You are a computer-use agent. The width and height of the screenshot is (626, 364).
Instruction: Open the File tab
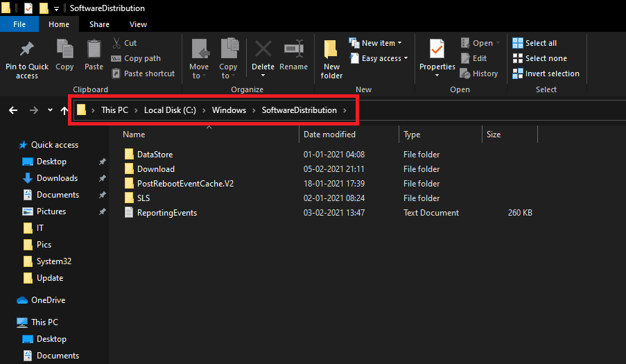(x=19, y=24)
